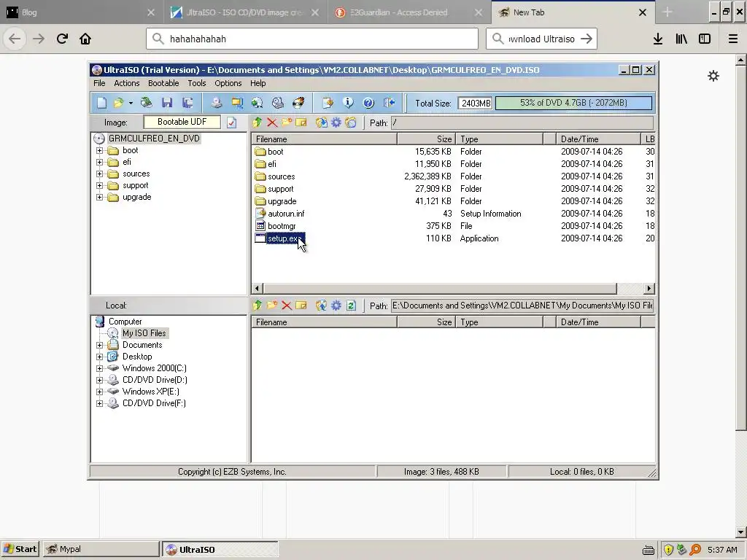Click the image Path field showing /
The width and height of the screenshot is (747, 560).
click(522, 122)
